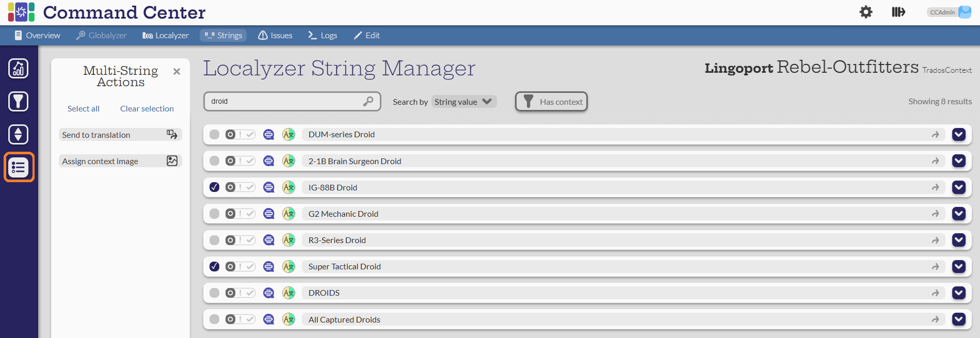Expand the All Captured Droids row

click(958, 319)
